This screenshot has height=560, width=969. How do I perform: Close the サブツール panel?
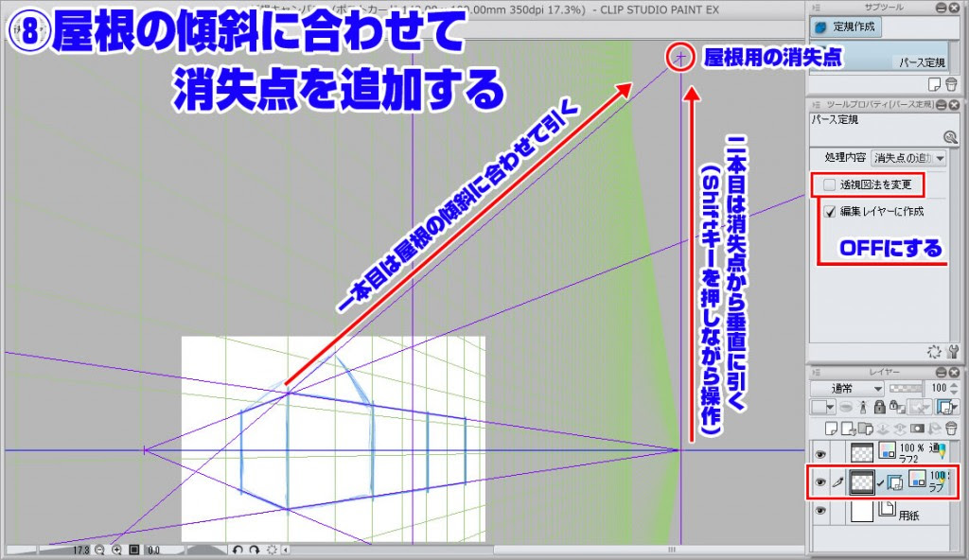(954, 8)
